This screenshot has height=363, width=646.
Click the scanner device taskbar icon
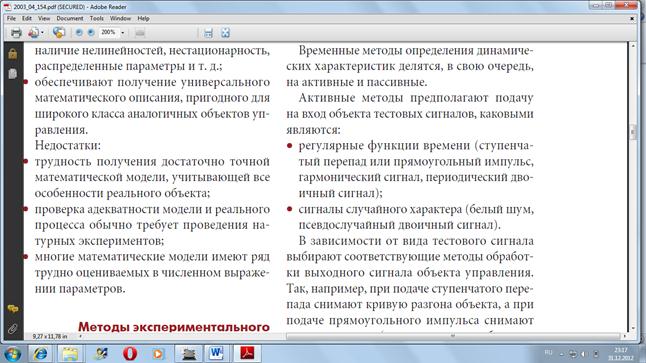point(188,354)
